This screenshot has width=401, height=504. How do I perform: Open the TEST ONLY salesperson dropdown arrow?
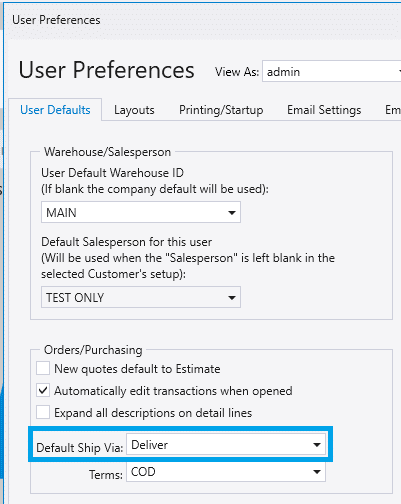pos(232,297)
